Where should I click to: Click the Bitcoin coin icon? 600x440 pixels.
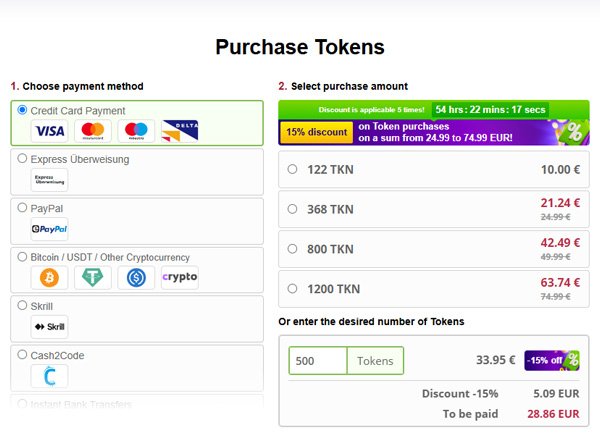[49, 278]
